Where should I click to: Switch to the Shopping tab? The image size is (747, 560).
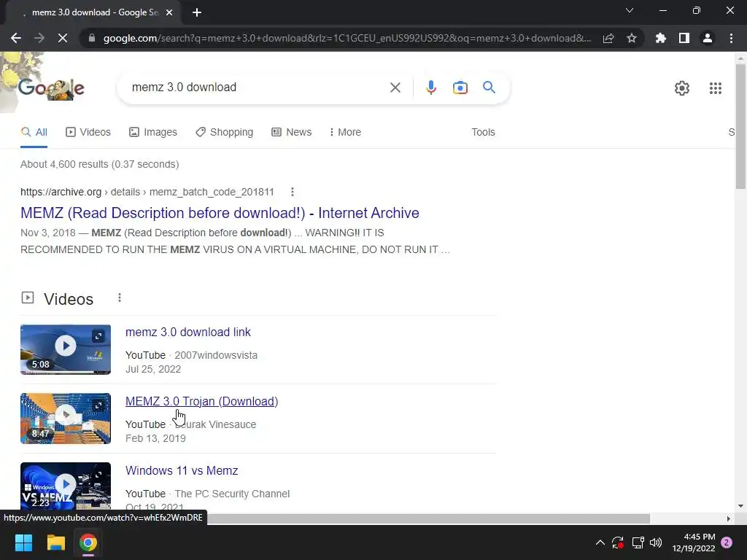[224, 133]
